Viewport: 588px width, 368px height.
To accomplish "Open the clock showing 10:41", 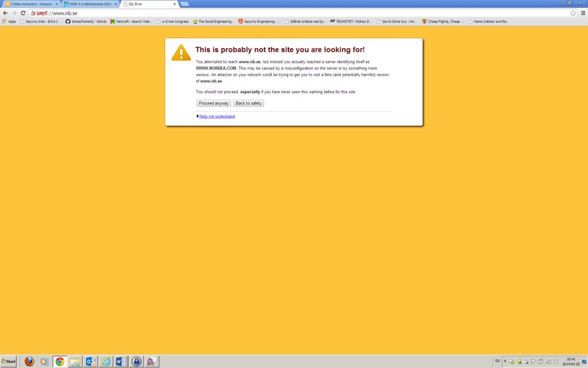I will click(x=571, y=362).
